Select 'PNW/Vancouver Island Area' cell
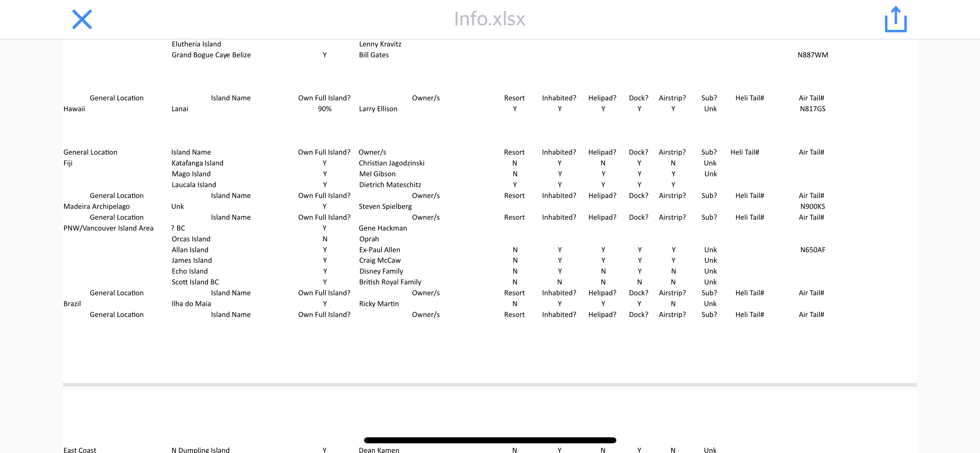Image resolution: width=980 pixels, height=453 pixels. point(109,228)
